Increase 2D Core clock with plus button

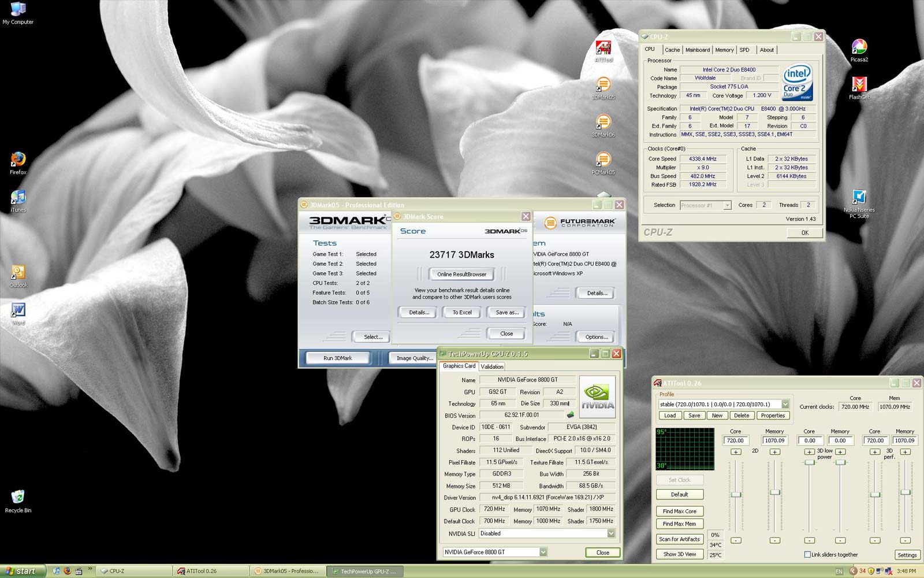[x=736, y=452]
